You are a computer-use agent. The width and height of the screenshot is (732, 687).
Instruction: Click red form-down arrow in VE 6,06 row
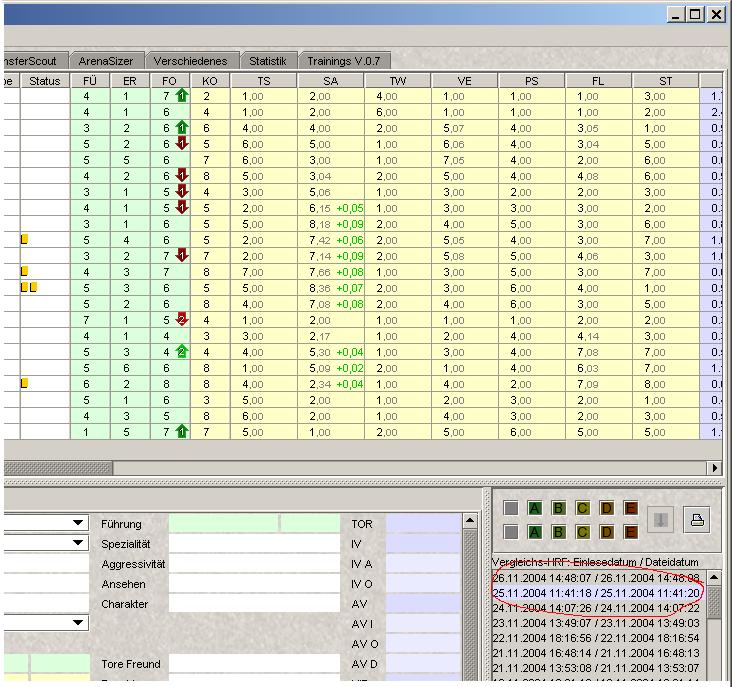(182, 144)
